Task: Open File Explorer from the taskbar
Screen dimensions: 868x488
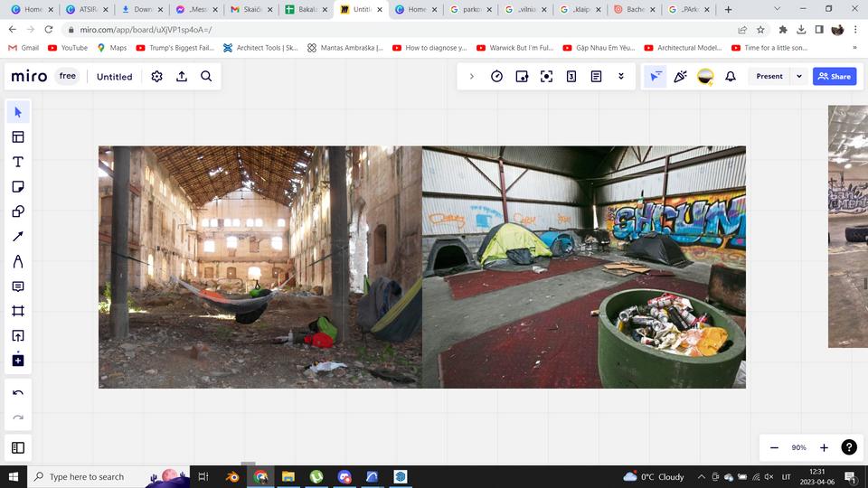Action: tap(288, 476)
